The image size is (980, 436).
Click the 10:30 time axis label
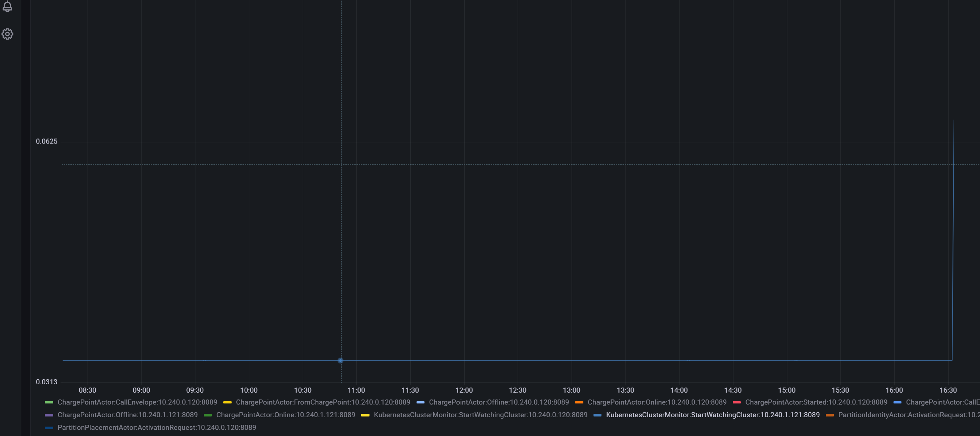(x=303, y=390)
